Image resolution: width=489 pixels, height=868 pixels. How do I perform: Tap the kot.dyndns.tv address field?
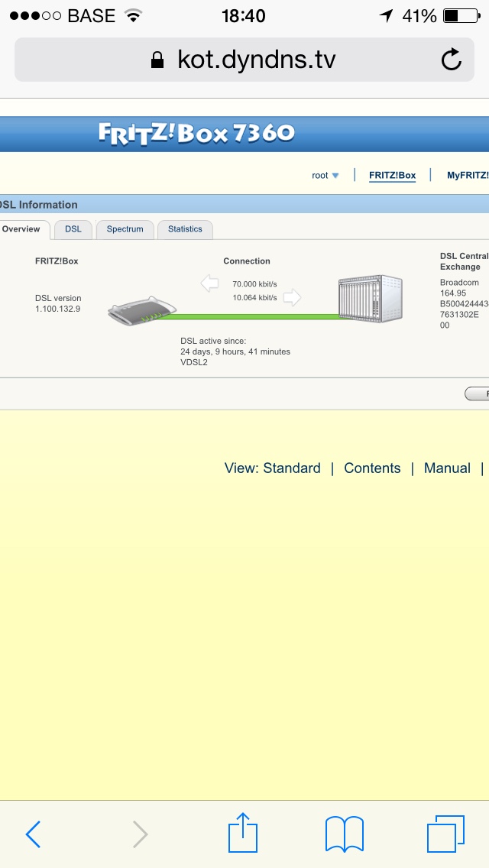coord(244,60)
